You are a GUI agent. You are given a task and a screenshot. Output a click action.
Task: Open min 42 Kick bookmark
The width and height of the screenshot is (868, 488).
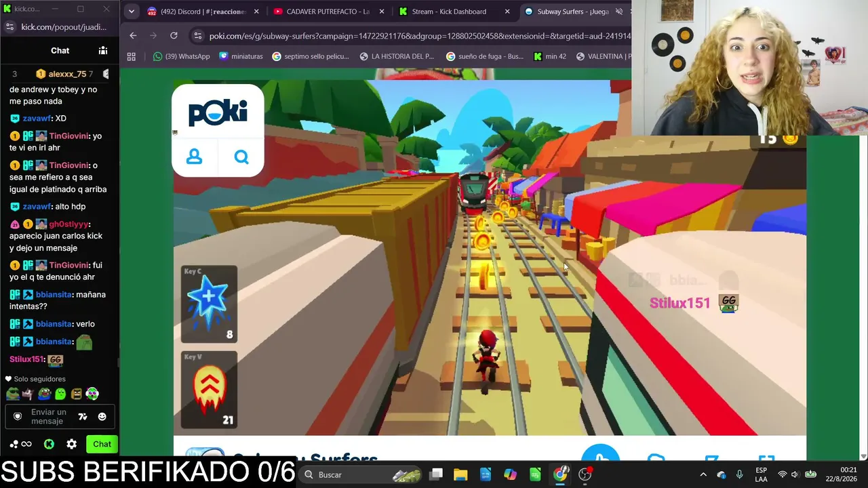[549, 56]
